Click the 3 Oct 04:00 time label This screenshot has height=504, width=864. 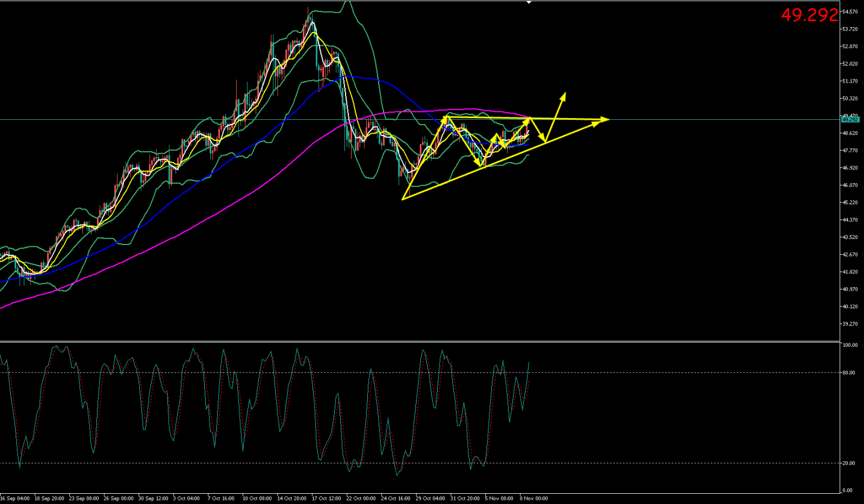pos(187,499)
